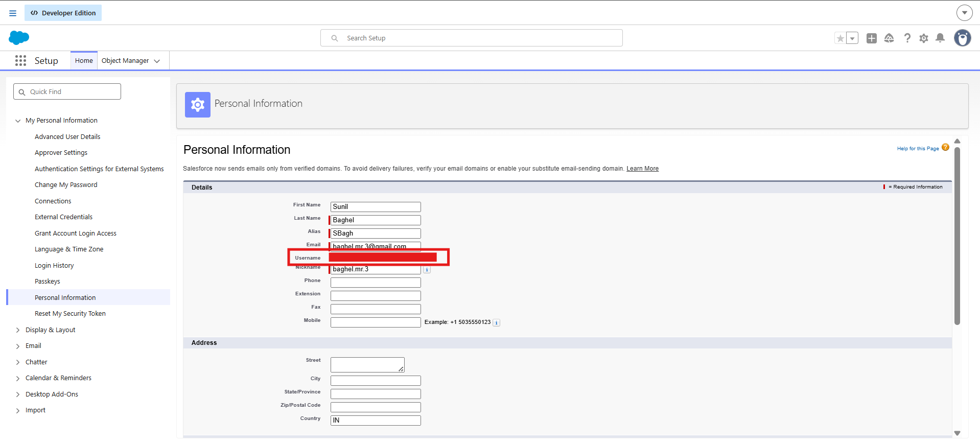Click the Personal Information gear icon
The image size is (980, 443).
(198, 105)
